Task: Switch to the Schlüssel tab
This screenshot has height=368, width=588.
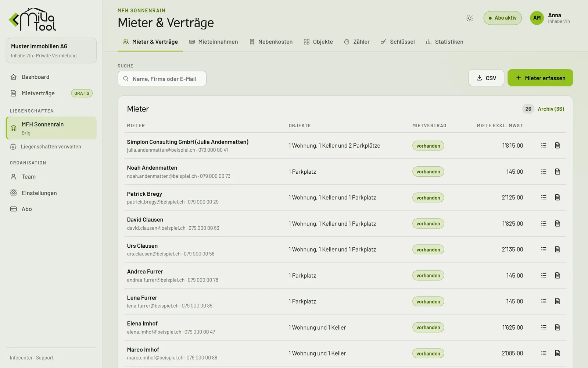Action: tap(398, 42)
